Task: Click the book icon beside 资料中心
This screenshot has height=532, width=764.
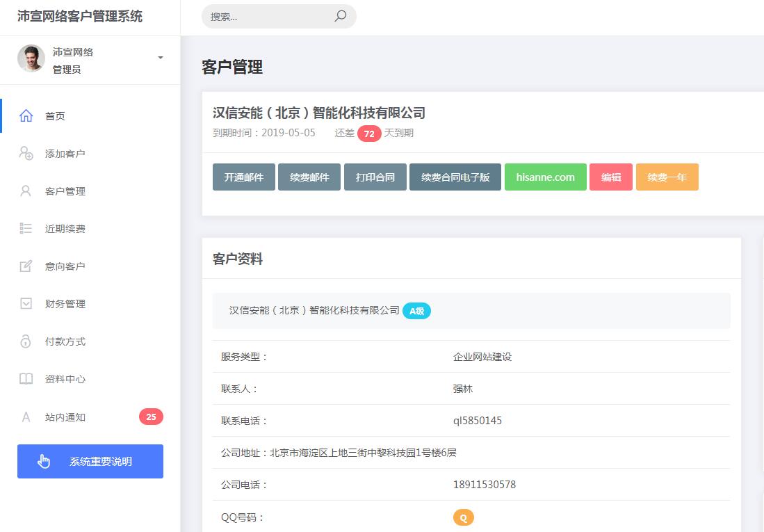Action: click(x=26, y=379)
